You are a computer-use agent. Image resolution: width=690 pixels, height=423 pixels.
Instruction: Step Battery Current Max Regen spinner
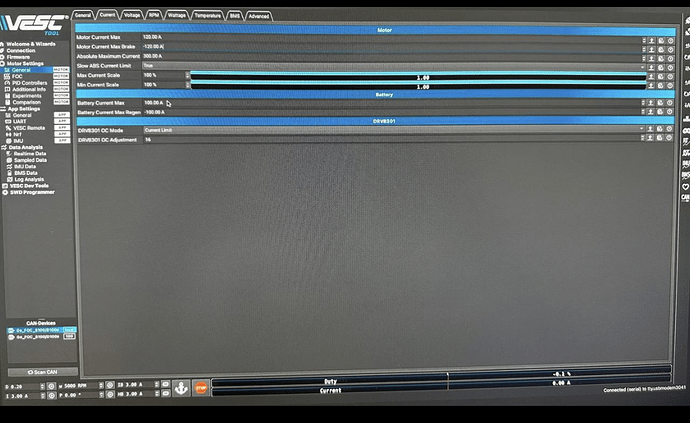(x=643, y=112)
